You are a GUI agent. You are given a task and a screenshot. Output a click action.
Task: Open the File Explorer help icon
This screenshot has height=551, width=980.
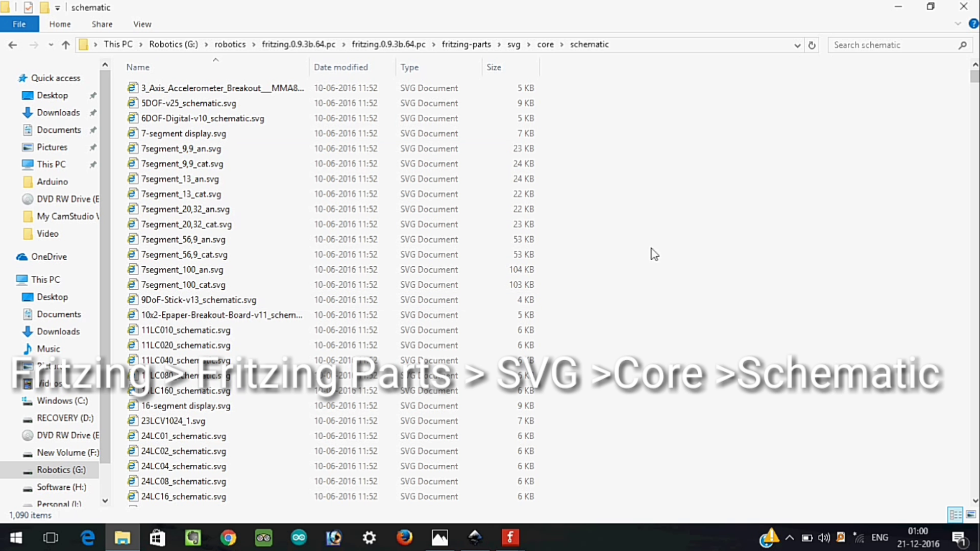coord(973,23)
